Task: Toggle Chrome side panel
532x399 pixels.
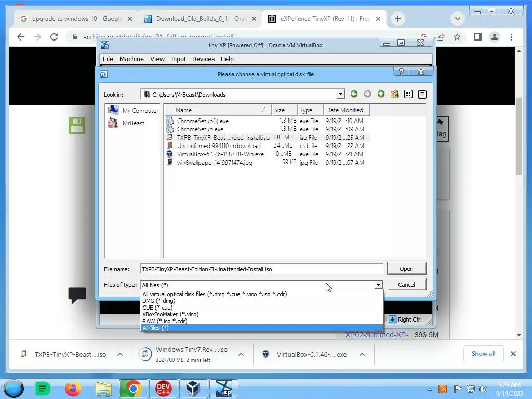Action: click(478, 37)
